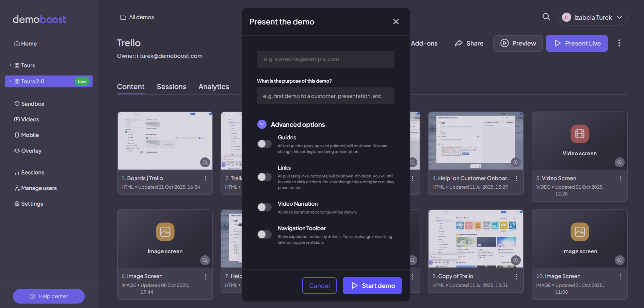This screenshot has height=308, width=644.
Task: Open the Overlay section
Action: click(28, 151)
